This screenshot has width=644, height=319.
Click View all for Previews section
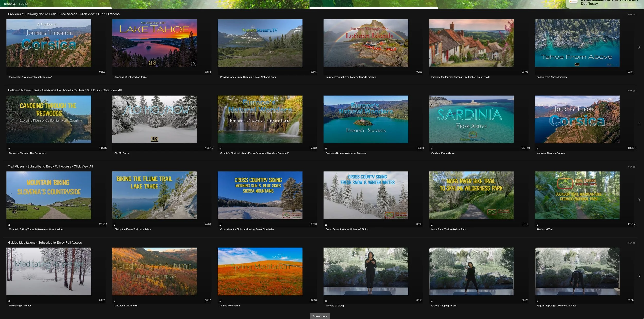(x=631, y=15)
